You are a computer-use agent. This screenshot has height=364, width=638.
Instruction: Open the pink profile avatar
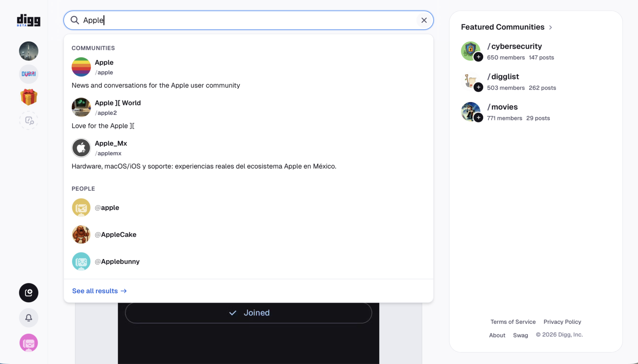[x=29, y=343]
